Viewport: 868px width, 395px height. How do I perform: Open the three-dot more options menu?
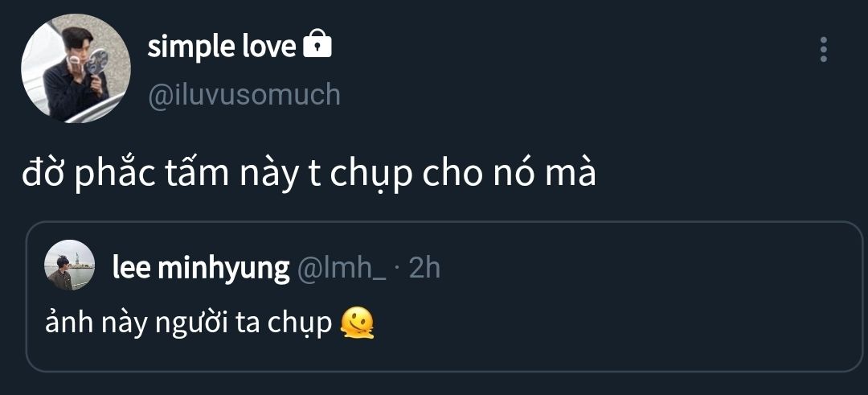[x=823, y=49]
